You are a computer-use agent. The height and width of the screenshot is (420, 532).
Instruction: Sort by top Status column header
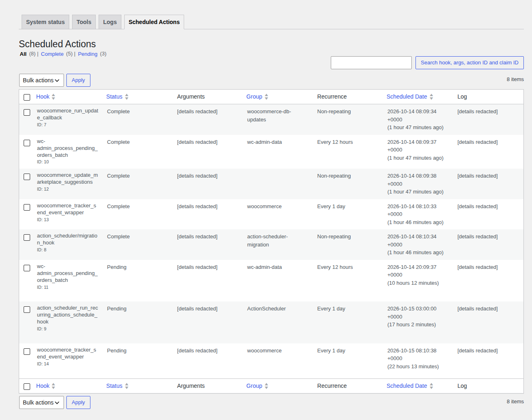(114, 97)
